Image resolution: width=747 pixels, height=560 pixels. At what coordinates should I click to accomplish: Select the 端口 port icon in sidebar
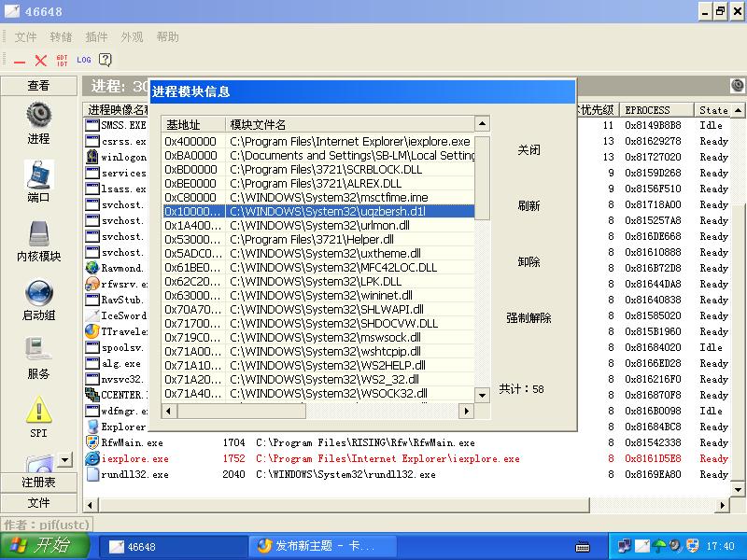[x=38, y=174]
